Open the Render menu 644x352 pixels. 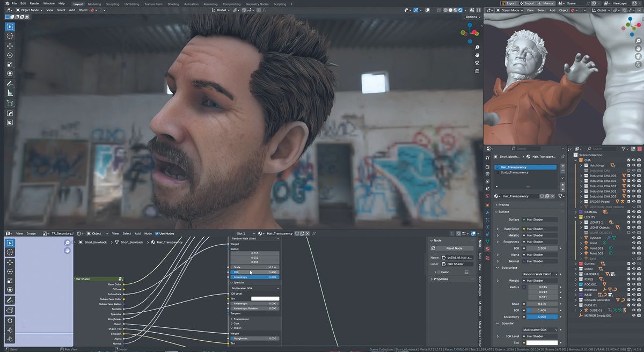pyautogui.click(x=34, y=3)
